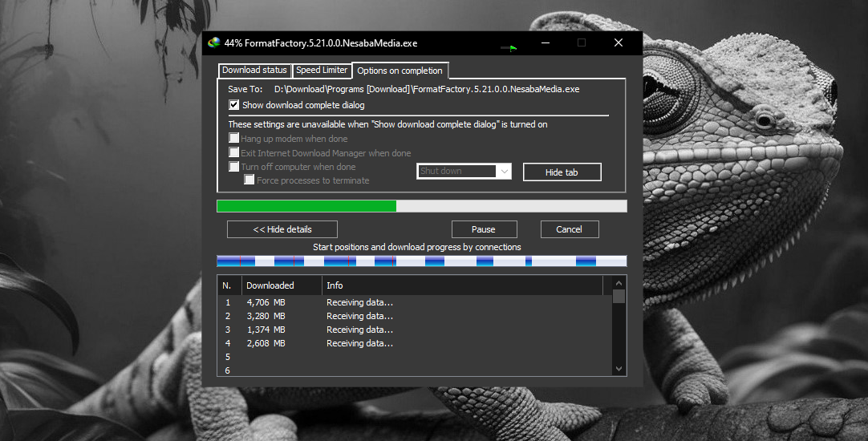Open the Speed Limiter tab
868x441 pixels.
coord(322,71)
